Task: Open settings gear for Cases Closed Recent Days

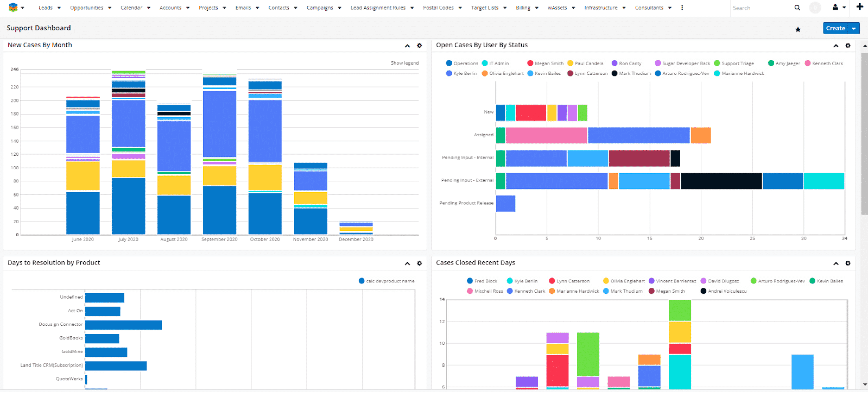Action: point(847,263)
